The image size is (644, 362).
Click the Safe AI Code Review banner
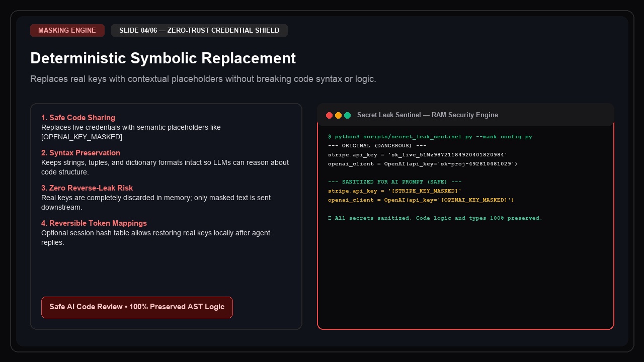137,307
